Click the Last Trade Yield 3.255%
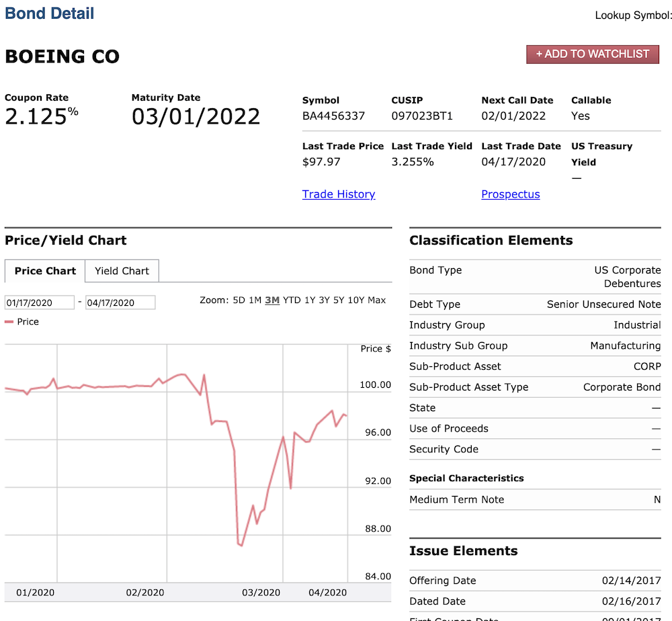Screen dimensions: 672x621 pos(413,162)
